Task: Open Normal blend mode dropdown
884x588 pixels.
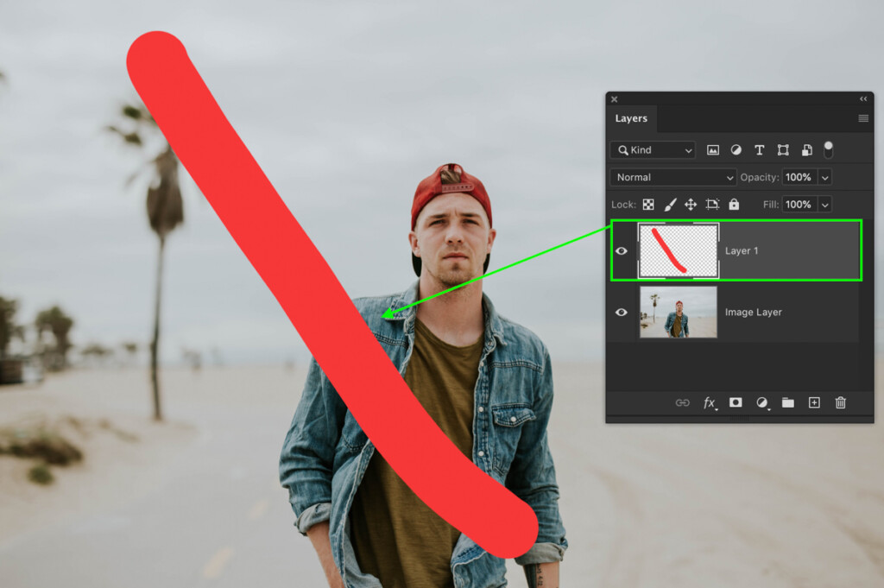Action: (673, 178)
